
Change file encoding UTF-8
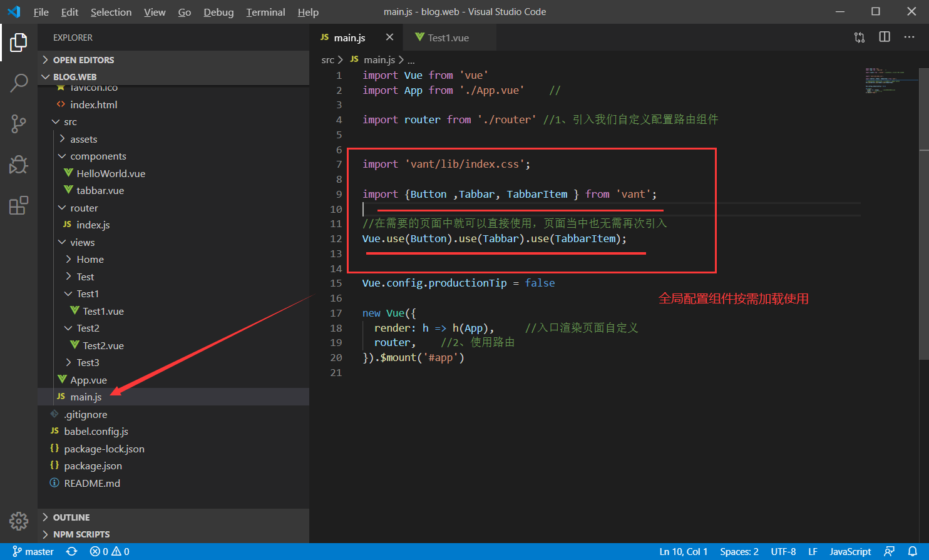[783, 551]
